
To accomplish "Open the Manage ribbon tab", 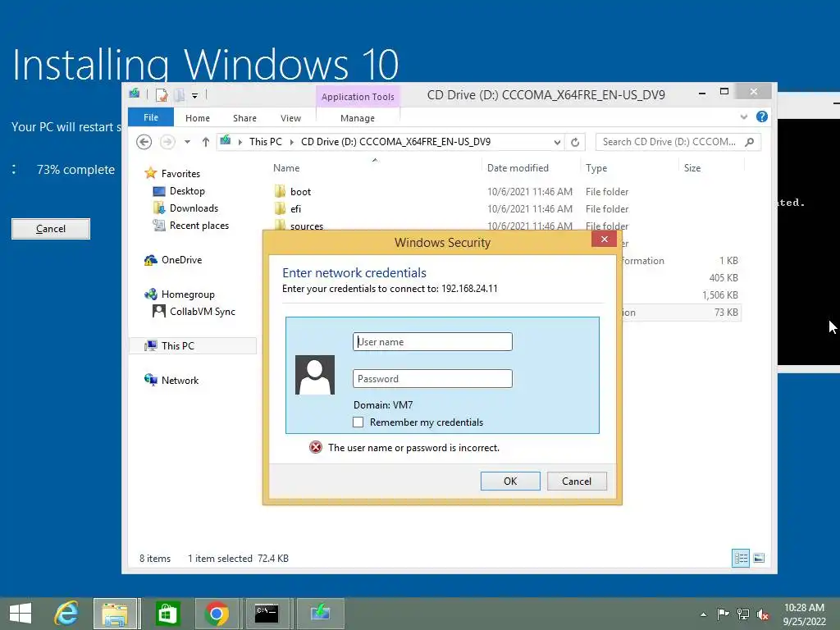I will click(358, 118).
